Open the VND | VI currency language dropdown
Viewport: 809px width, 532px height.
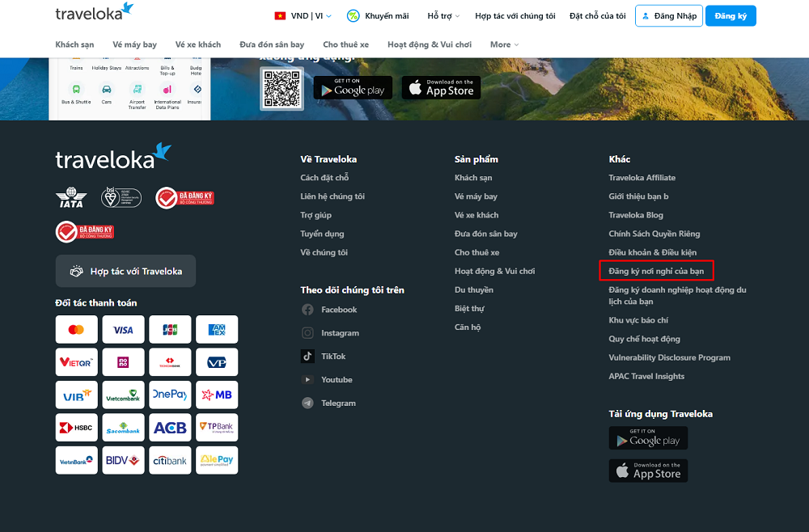[x=305, y=16]
